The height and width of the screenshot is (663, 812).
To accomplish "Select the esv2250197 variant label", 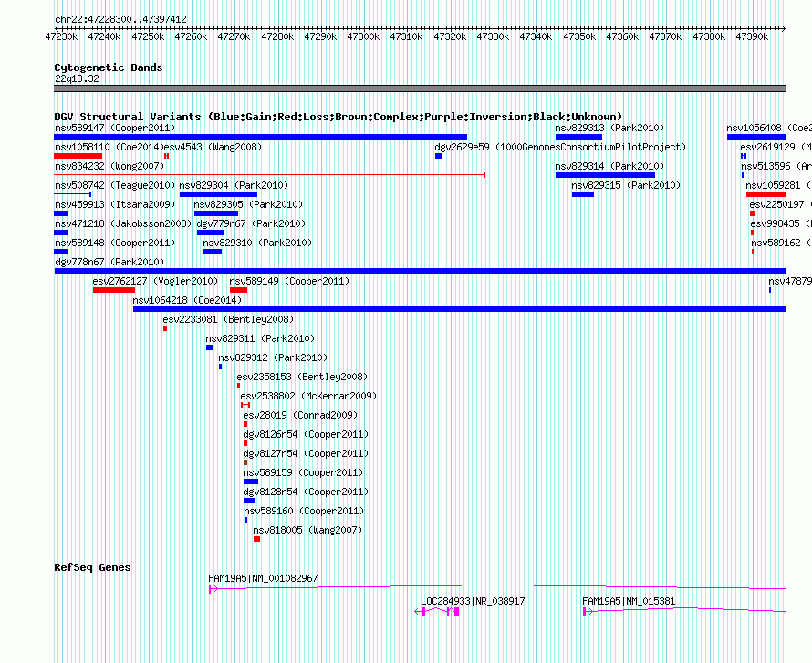I will click(780, 204).
